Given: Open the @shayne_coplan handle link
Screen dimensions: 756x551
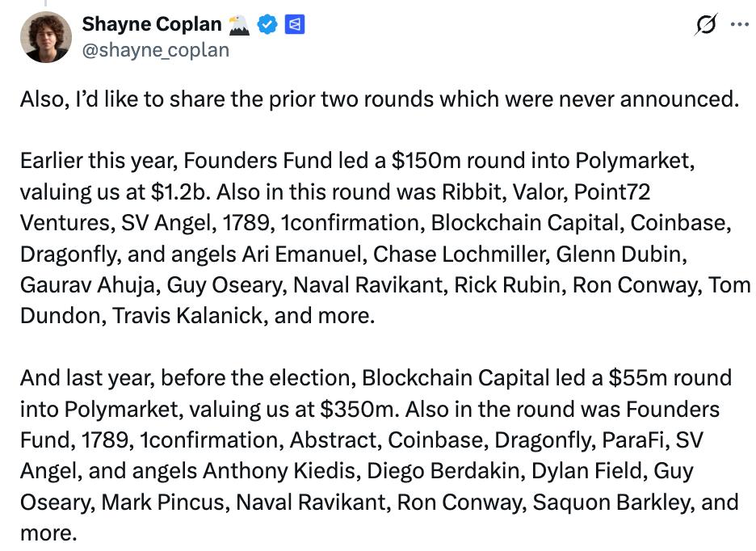Looking at the screenshot, I should (155, 50).
